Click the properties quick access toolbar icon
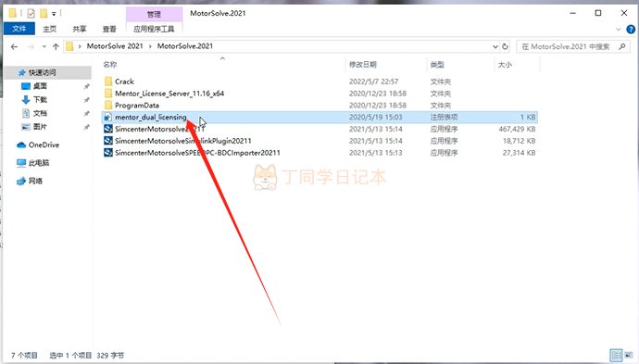The height and width of the screenshot is (364, 639). coord(31,14)
